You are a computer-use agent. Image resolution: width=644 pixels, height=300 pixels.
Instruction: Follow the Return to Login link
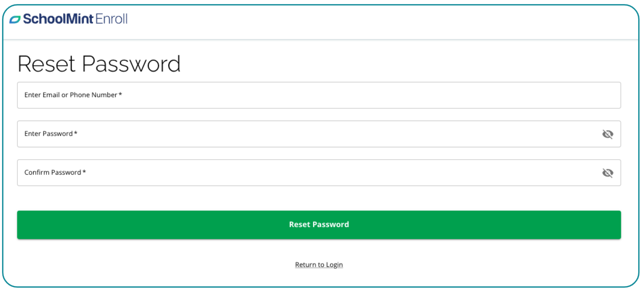[319, 265]
